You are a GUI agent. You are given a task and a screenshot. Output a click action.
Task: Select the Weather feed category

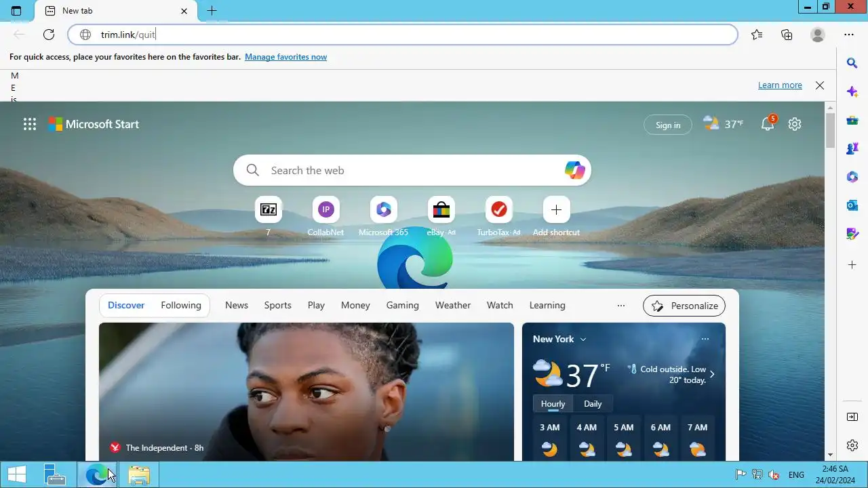(453, 305)
